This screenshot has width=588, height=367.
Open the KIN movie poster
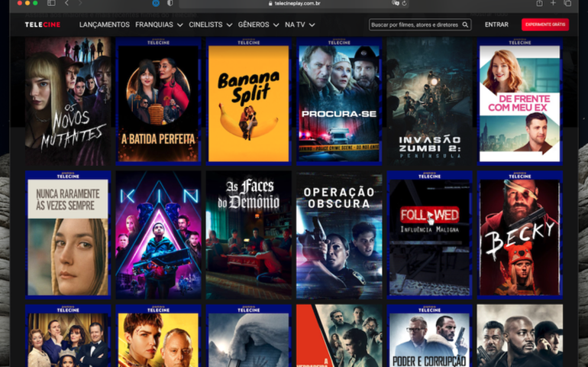(x=158, y=235)
